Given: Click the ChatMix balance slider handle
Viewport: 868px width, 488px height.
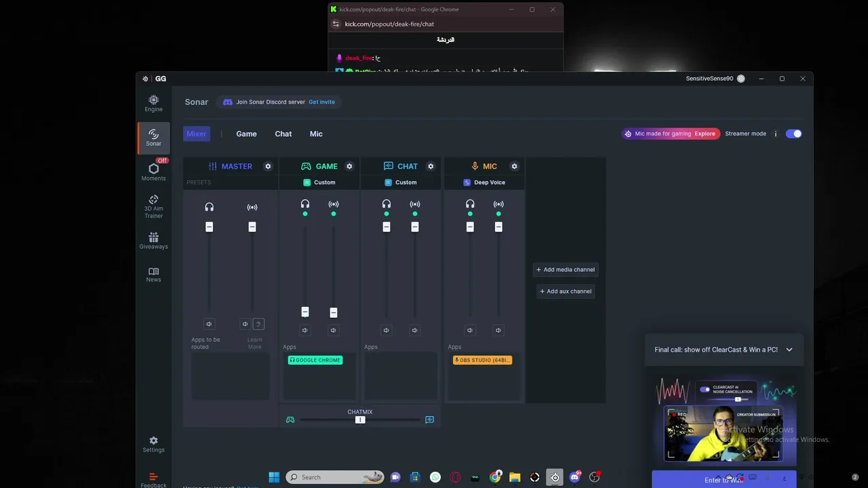Looking at the screenshot, I should pyautogui.click(x=360, y=420).
